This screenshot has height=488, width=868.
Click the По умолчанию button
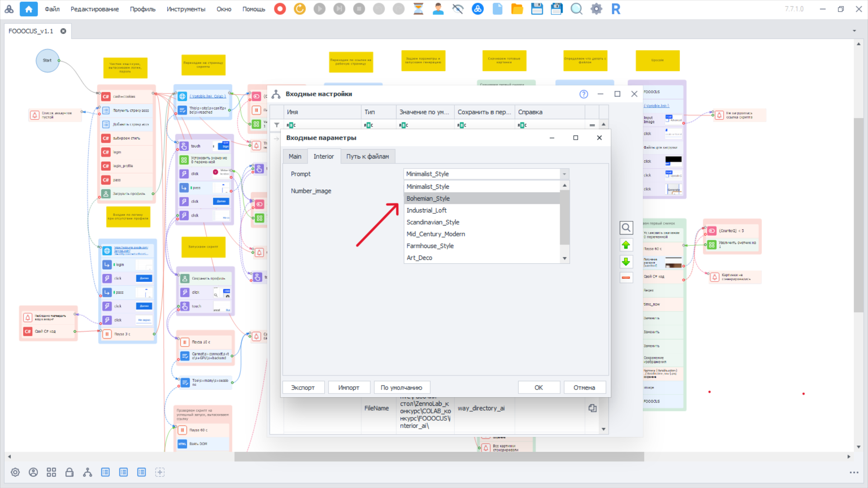401,388
